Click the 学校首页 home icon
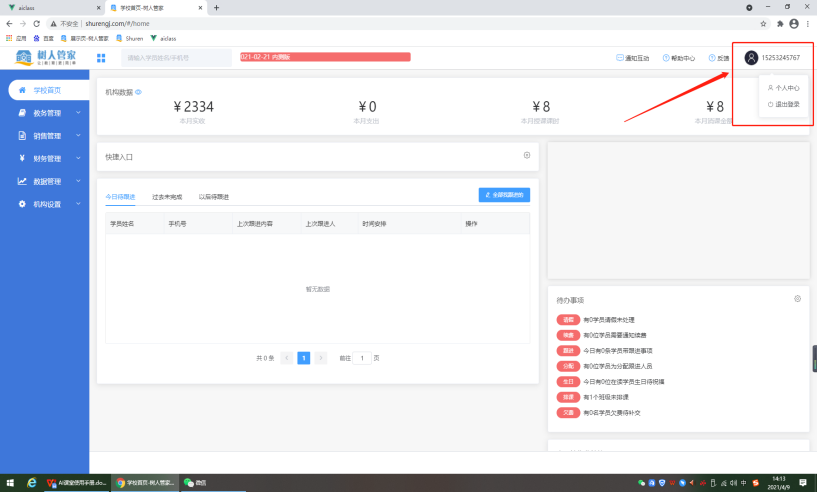This screenshot has height=492, width=817. click(x=22, y=90)
